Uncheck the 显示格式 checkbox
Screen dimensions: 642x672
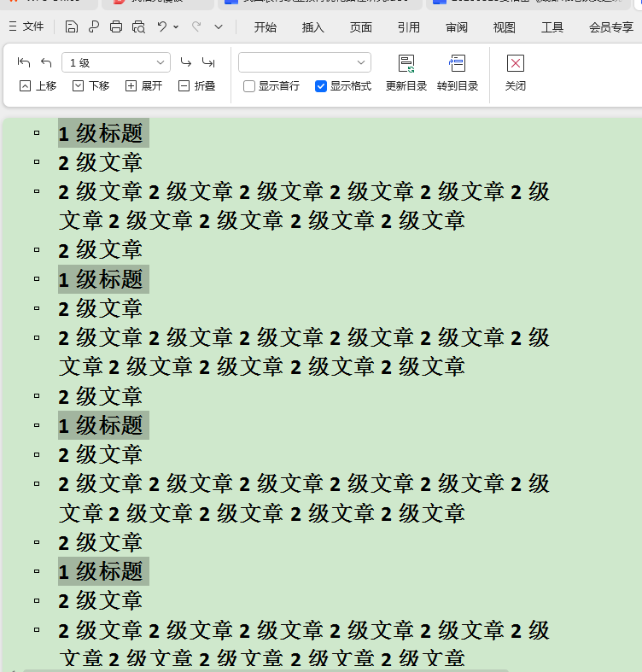pyautogui.click(x=321, y=86)
